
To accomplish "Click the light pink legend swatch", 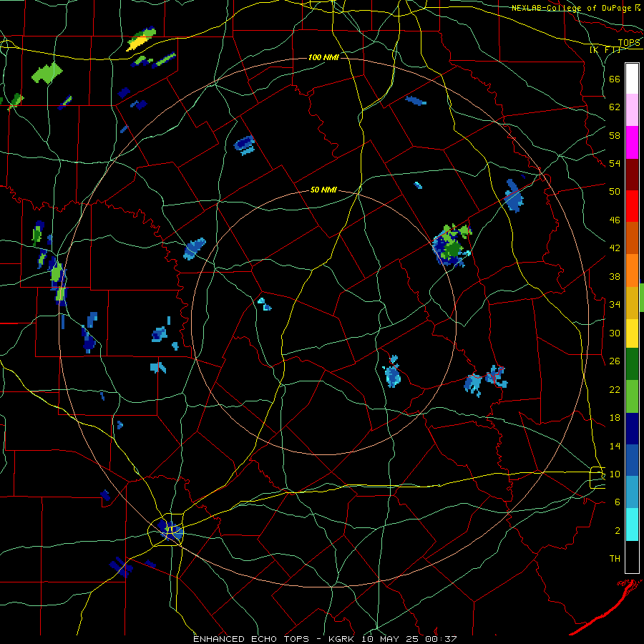I will 632,109.
